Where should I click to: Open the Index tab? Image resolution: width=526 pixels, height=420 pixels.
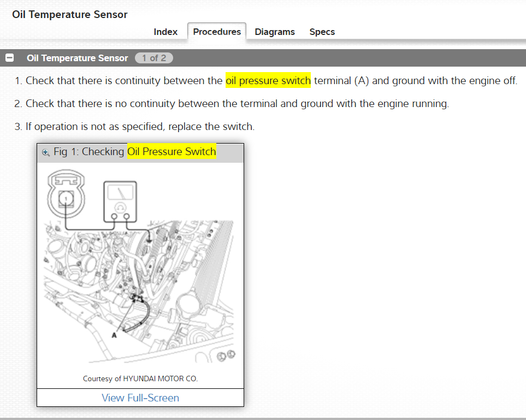(x=166, y=32)
